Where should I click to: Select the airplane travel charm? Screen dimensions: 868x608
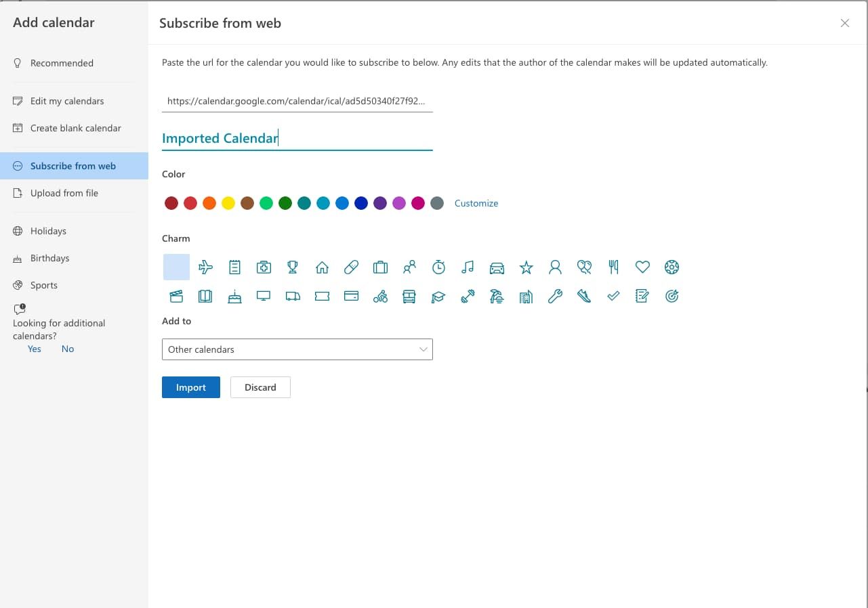click(205, 267)
